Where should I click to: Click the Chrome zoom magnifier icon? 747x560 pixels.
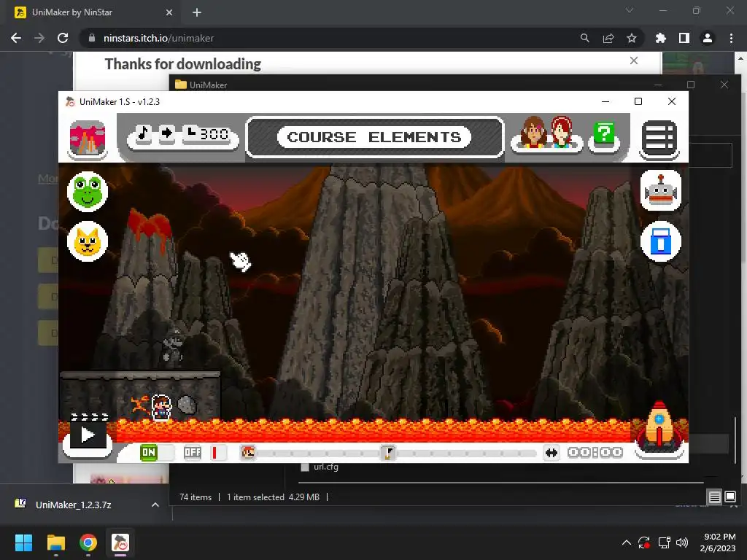[x=584, y=38]
